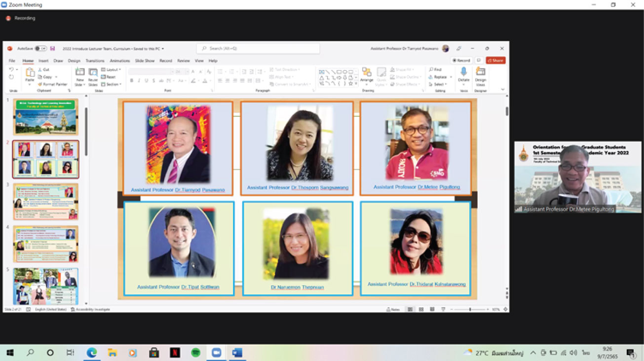644x361 pixels.
Task: Open Spotify from taskbar
Action: [195, 353]
